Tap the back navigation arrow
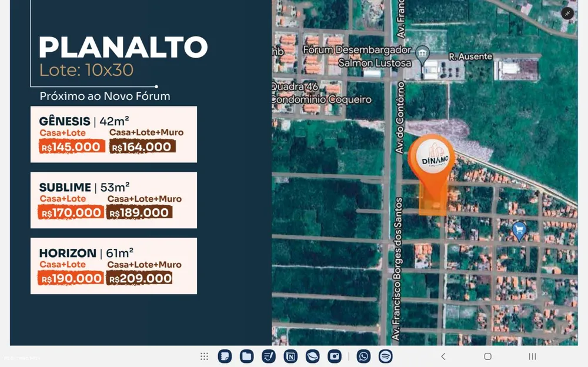 coord(443,356)
